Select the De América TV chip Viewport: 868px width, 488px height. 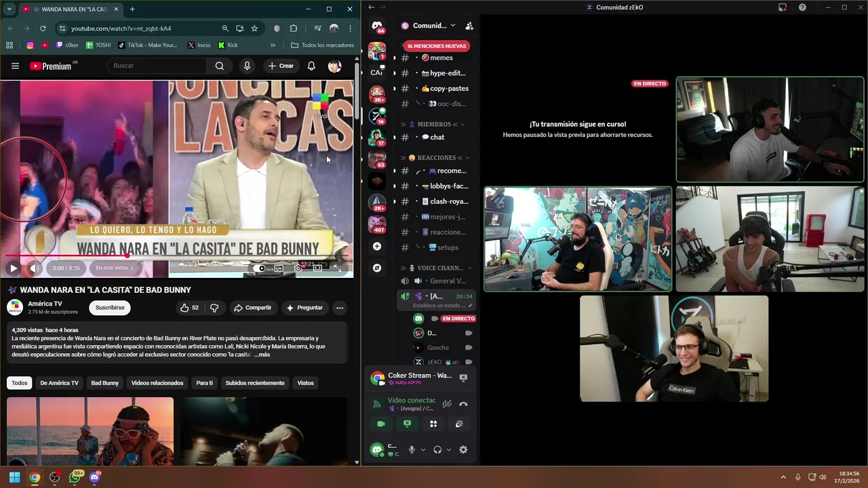click(59, 383)
